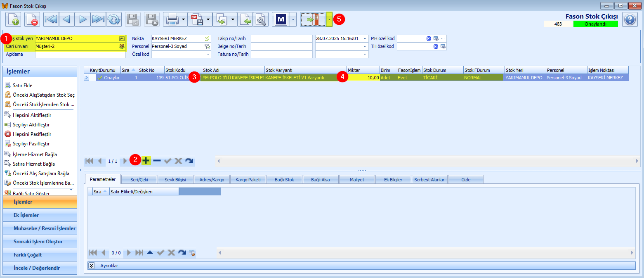Click the @ icon in the MH özel kod field
Viewport: 644px width, 278px height.
tap(429, 38)
